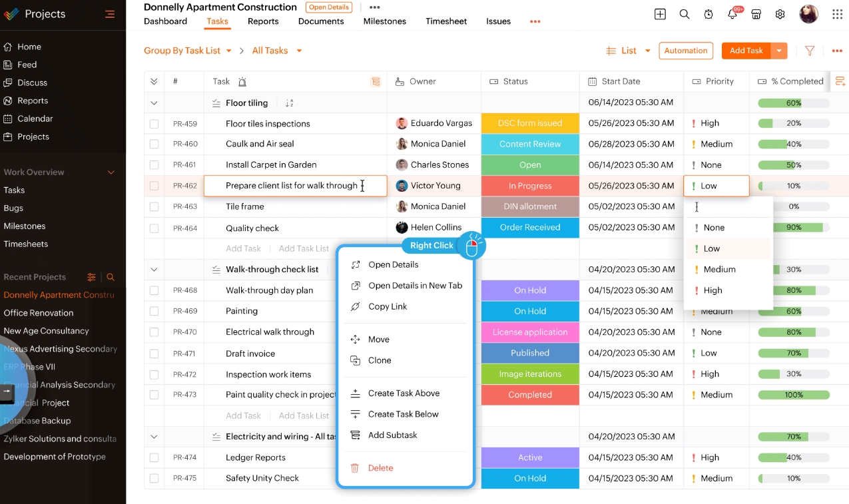Open the notifications bell
This screenshot has height=504, width=849.
(x=732, y=13)
